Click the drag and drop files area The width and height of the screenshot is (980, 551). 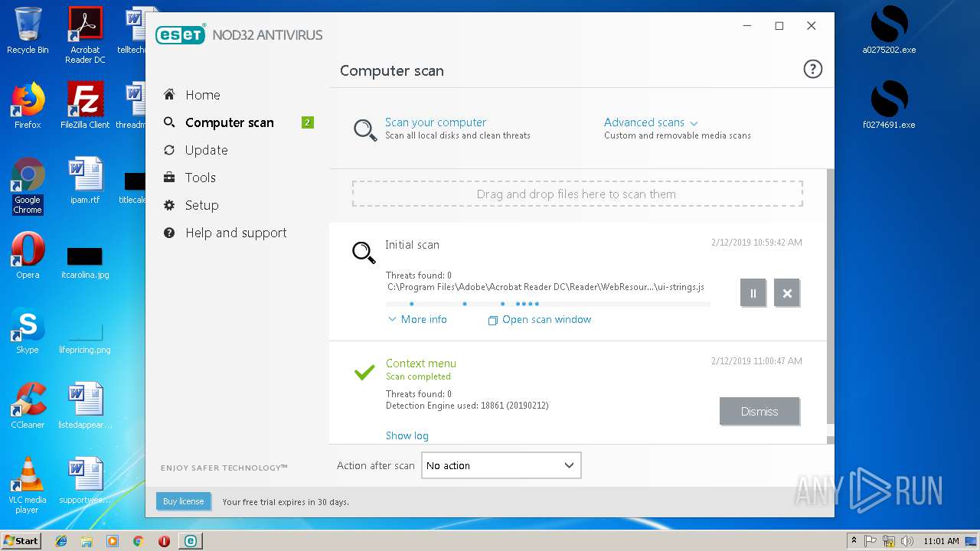point(577,194)
